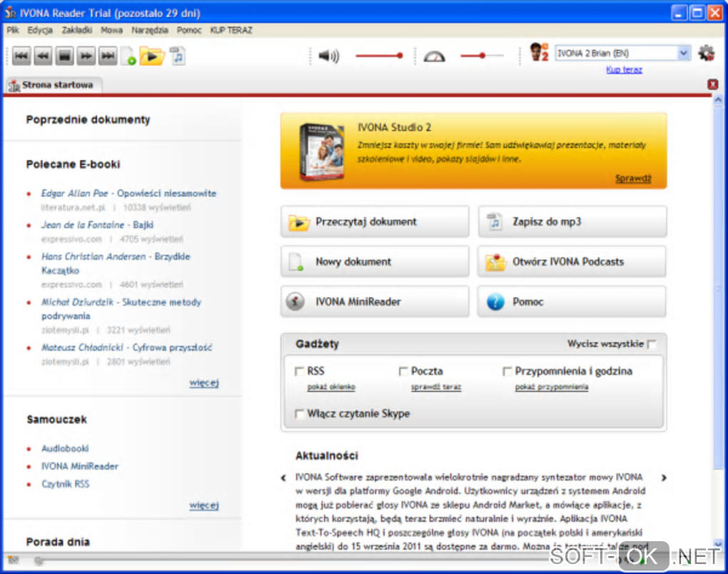Open the Mowa menu
The width and height of the screenshot is (728, 574).
111,30
